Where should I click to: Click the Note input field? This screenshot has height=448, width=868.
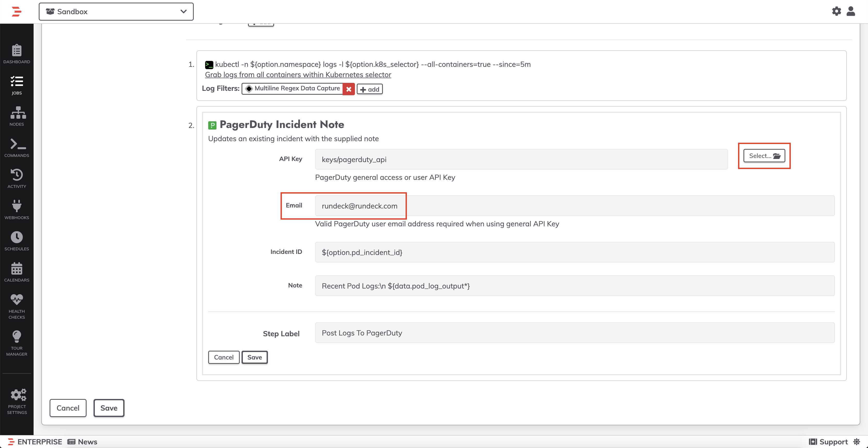point(575,286)
